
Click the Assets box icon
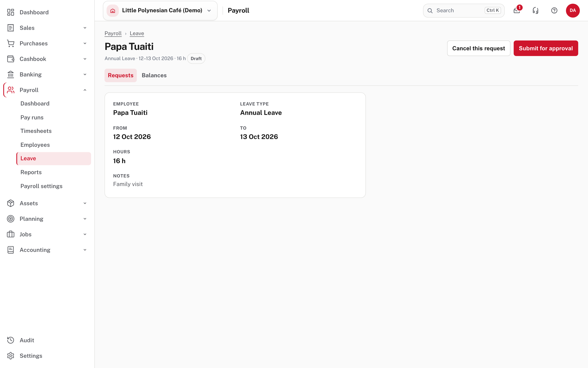coord(10,203)
